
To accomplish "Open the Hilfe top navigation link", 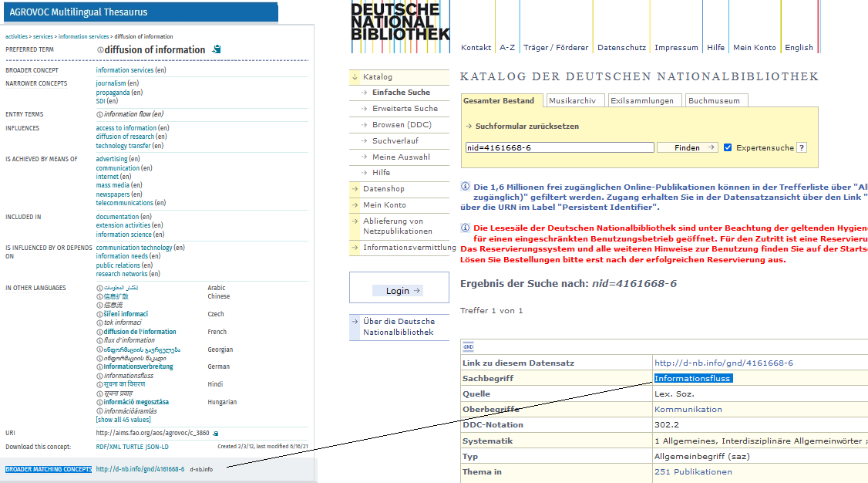I will click(x=716, y=48).
